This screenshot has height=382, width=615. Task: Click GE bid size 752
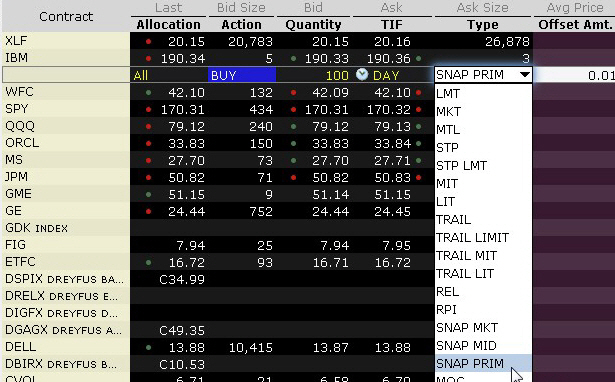pos(261,212)
